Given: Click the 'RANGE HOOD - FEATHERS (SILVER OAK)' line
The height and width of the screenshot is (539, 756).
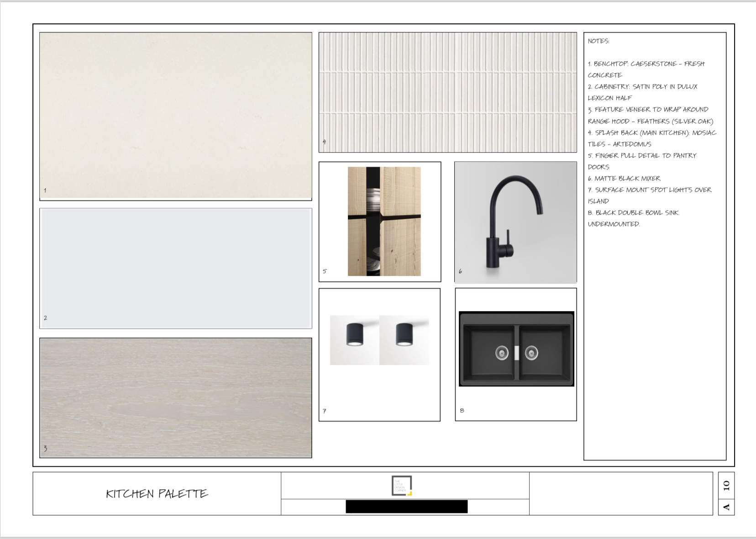Looking at the screenshot, I should 651,122.
